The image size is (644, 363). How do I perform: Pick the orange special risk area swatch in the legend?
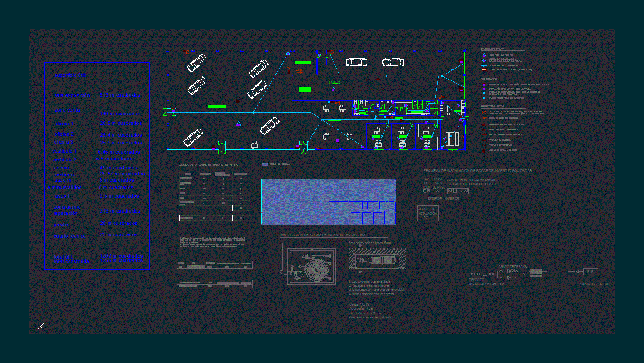point(484,70)
